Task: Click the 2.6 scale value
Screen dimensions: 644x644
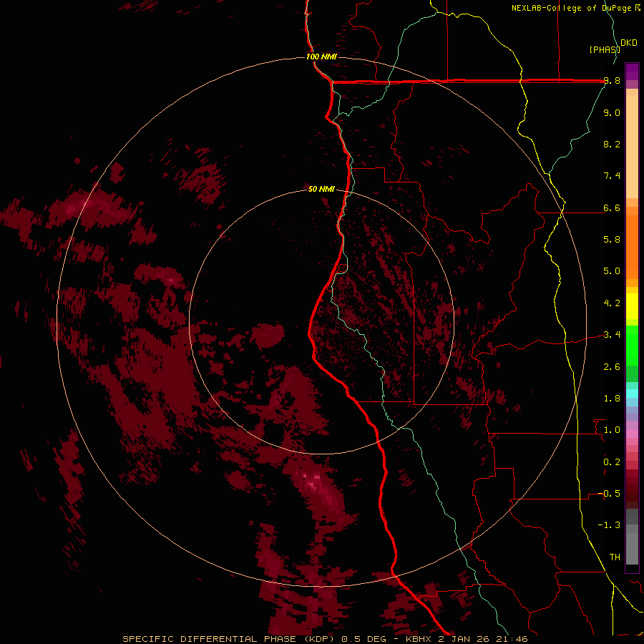Action: coord(612,367)
